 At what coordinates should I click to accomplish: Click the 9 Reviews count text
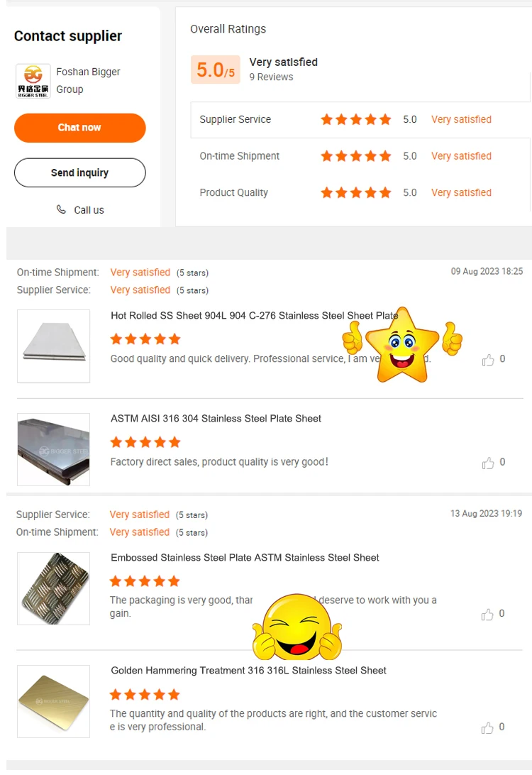pyautogui.click(x=271, y=77)
